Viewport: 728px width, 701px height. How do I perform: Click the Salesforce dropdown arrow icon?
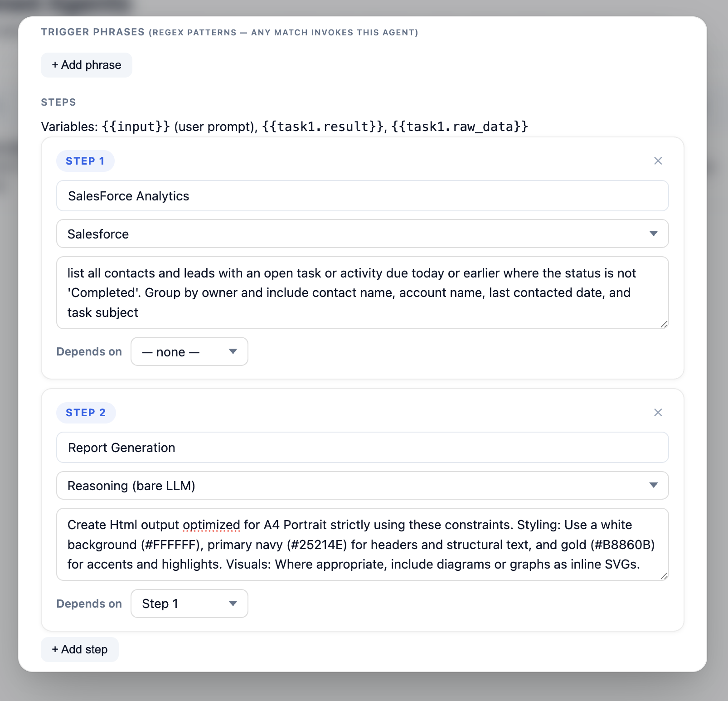[653, 234]
